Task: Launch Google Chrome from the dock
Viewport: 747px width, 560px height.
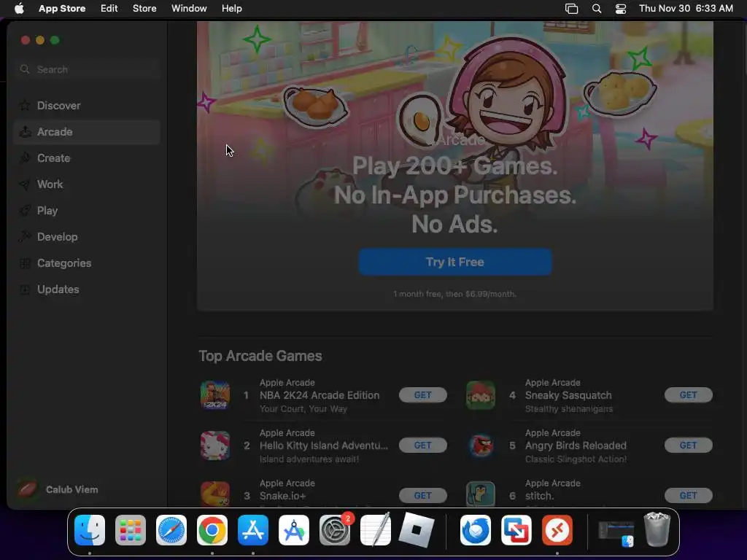Action: coord(212,530)
